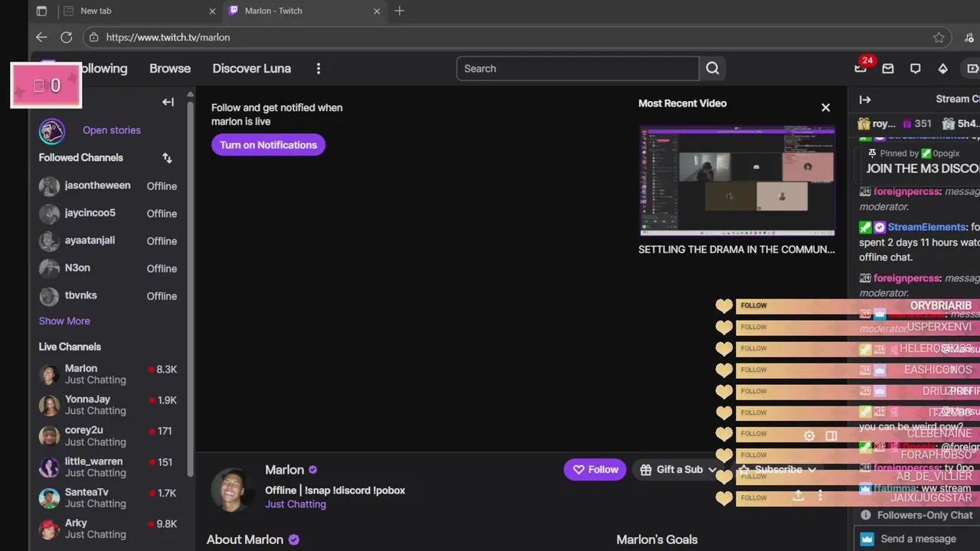Open the three-dot more menu in top nav
The height and width of the screenshot is (551, 980).
click(318, 68)
